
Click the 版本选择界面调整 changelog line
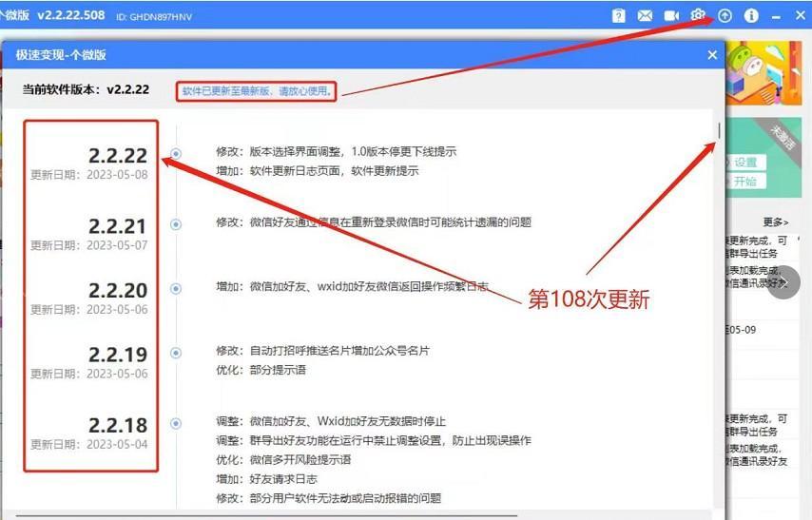[336, 152]
